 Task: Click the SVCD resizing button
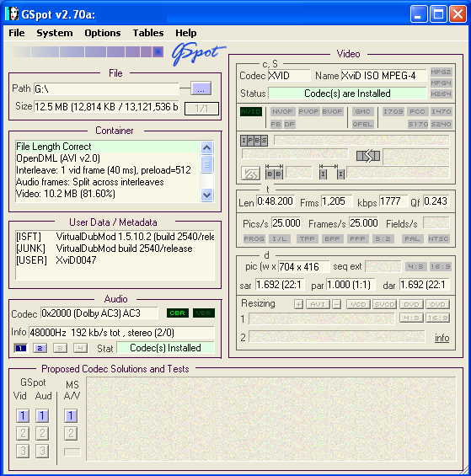pyautogui.click(x=384, y=304)
